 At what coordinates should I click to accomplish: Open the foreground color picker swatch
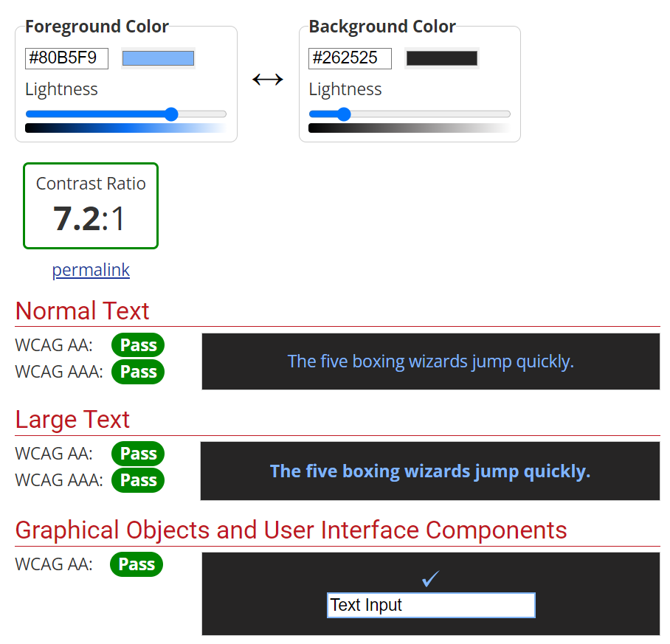click(x=158, y=58)
